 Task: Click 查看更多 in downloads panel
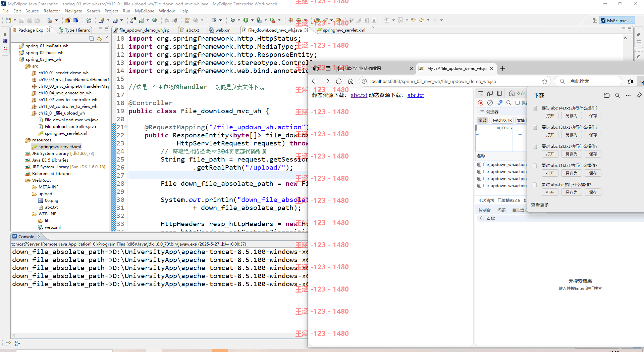(x=540, y=205)
